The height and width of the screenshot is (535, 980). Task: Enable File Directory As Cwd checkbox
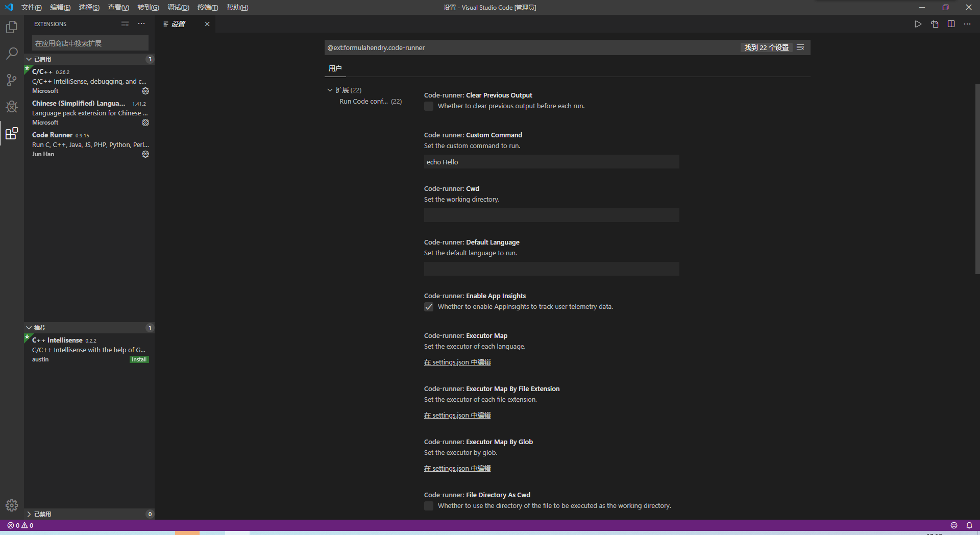coord(429,506)
